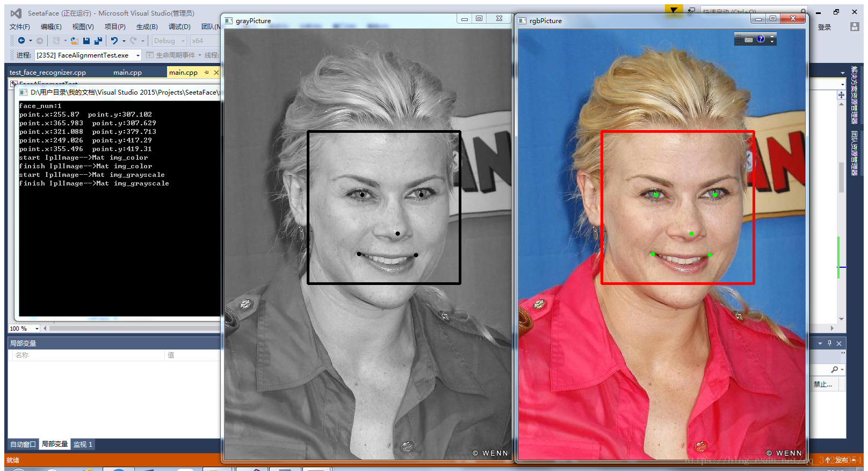
Task: Open the Navigate Backward history dropdown
Action: click(31, 40)
